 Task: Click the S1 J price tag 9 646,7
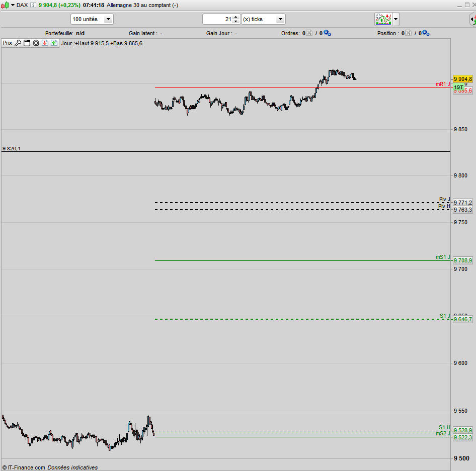coord(463,319)
